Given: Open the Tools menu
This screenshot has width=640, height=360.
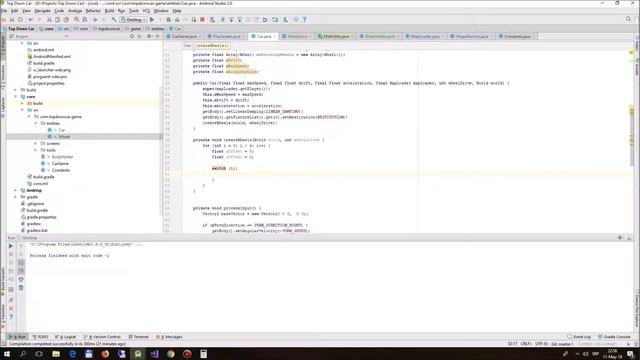Looking at the screenshot, I should pos(134,11).
